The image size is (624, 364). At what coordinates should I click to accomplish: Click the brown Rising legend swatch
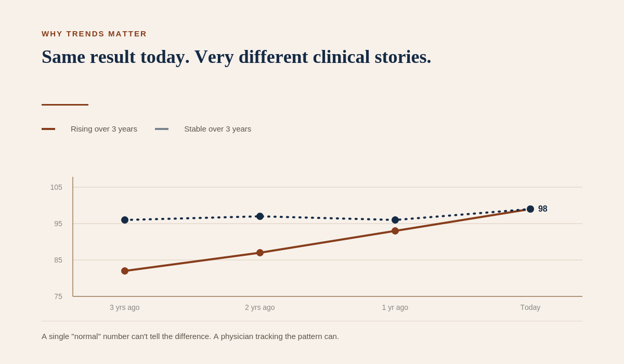pyautogui.click(x=48, y=129)
